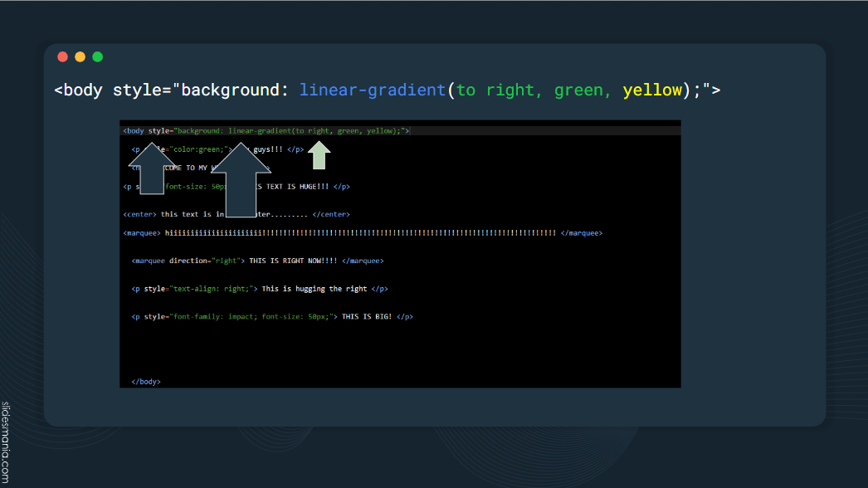
Task: Select the highlighted body style code line
Action: point(266,130)
